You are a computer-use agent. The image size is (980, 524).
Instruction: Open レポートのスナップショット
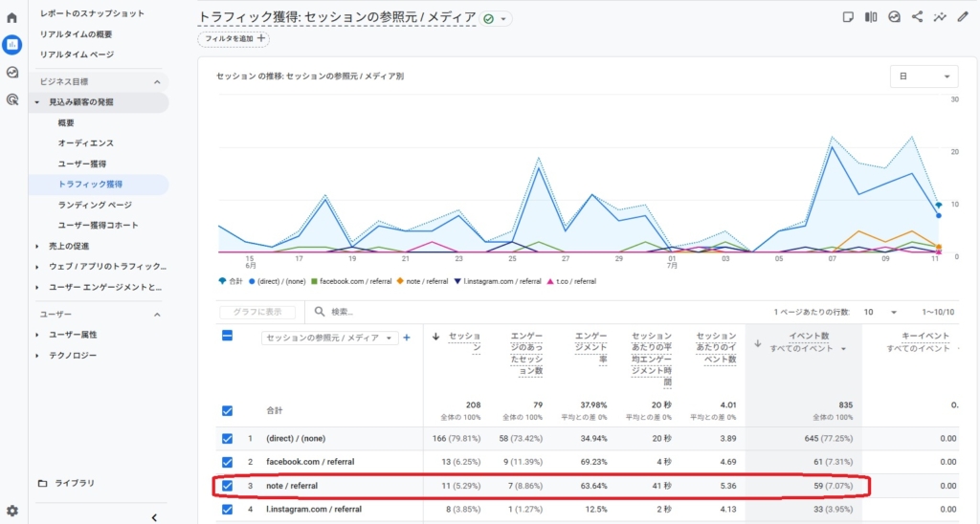92,13
